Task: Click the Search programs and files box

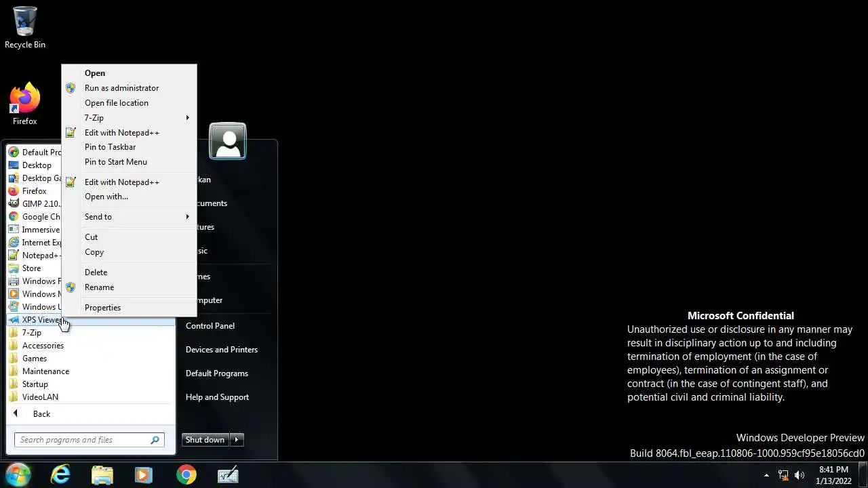Action: [x=89, y=440]
